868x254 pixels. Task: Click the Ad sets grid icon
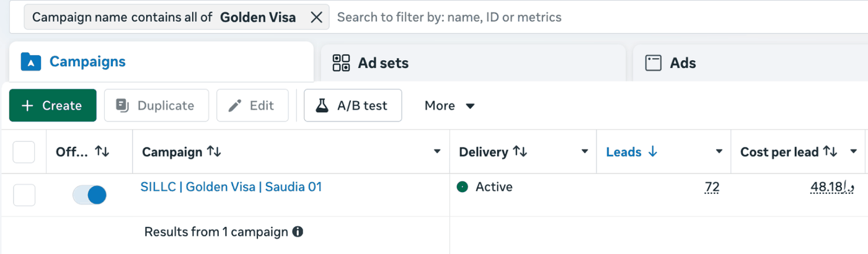pos(342,63)
